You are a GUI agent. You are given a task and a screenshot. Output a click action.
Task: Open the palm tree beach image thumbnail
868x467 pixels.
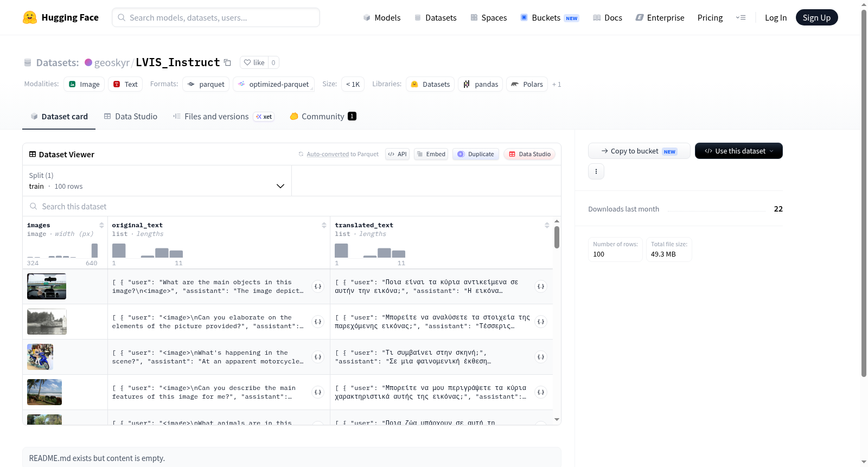click(x=44, y=392)
